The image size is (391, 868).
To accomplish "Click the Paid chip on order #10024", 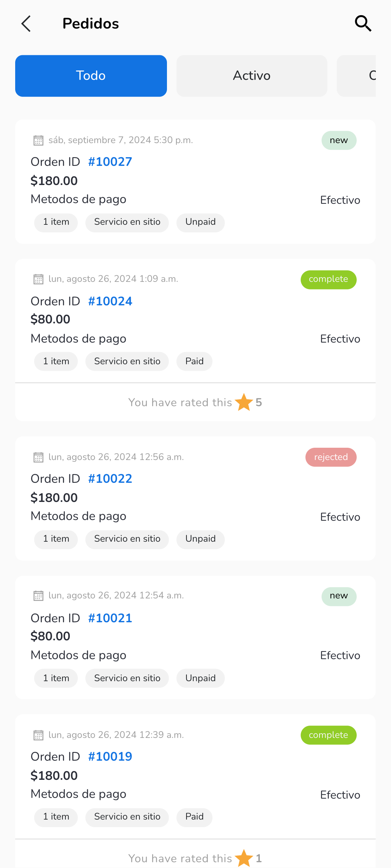I will tap(194, 361).
